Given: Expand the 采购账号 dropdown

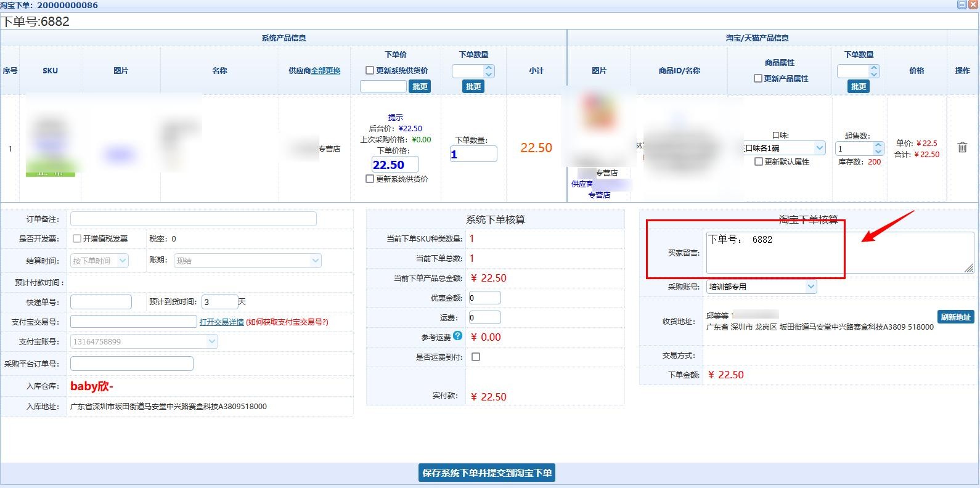Looking at the screenshot, I should 811,287.
